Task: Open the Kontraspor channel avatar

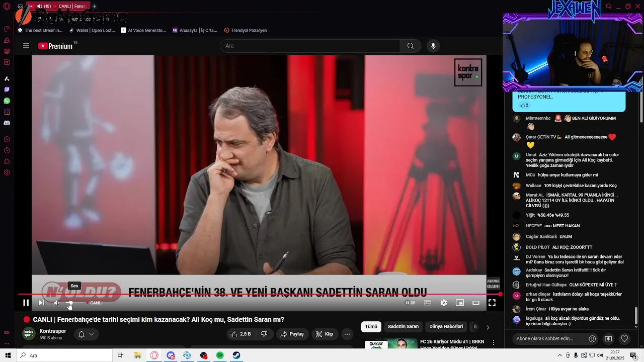Action: (x=29, y=334)
